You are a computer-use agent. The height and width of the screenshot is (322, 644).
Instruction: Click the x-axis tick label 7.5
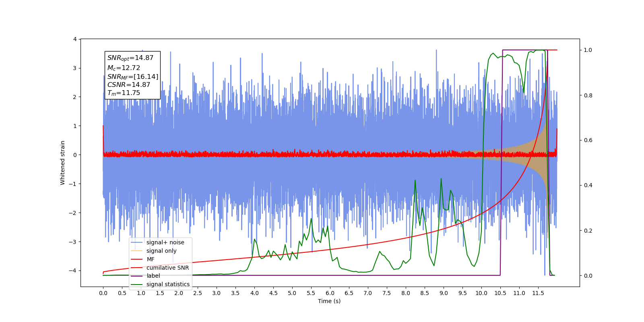387,293
